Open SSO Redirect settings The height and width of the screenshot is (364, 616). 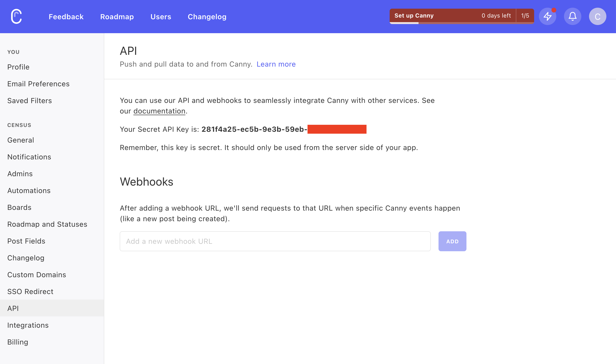pos(30,291)
